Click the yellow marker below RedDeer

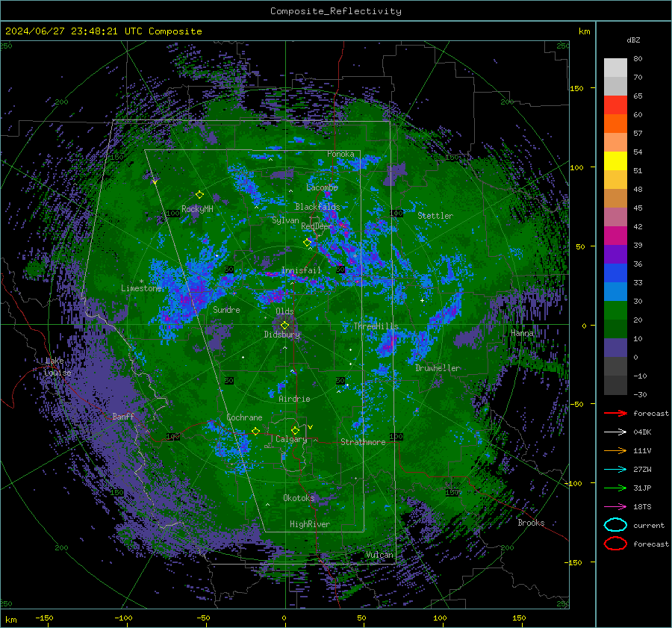click(x=308, y=243)
